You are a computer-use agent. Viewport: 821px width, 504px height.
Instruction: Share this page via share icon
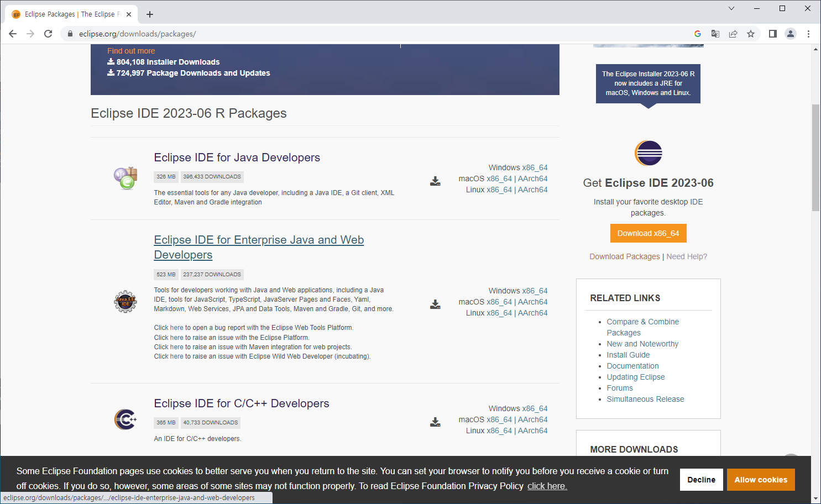click(x=733, y=34)
